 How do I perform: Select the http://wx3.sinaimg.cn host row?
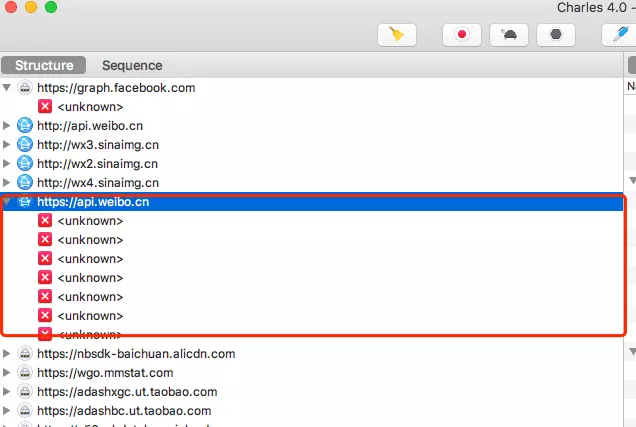[312, 145]
